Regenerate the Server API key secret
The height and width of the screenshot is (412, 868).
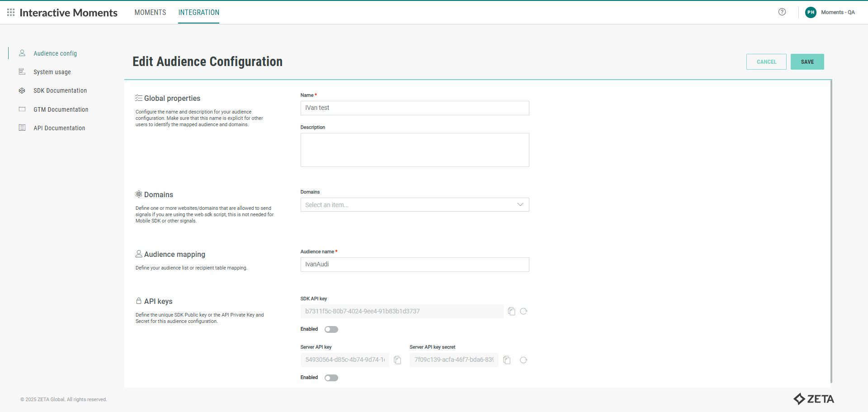coord(524,360)
